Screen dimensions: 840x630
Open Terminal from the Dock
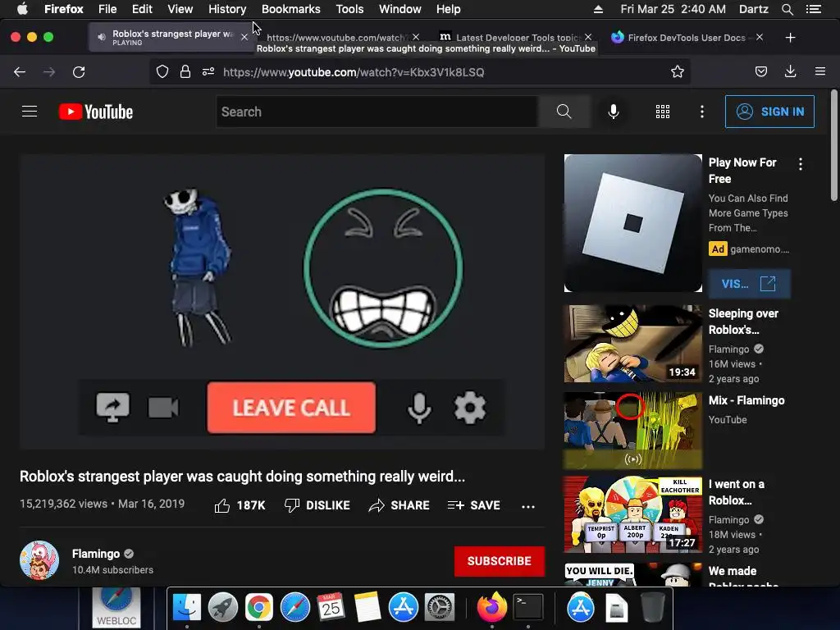[x=528, y=608]
